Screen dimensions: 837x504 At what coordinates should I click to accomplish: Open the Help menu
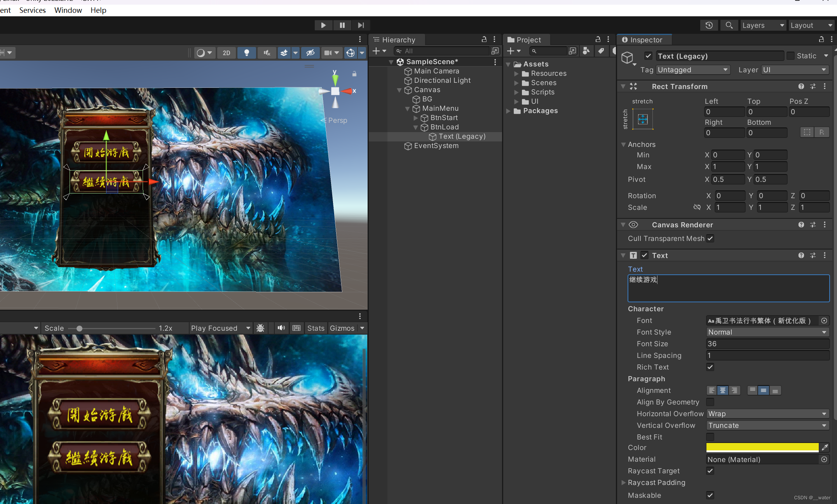pyautogui.click(x=98, y=10)
